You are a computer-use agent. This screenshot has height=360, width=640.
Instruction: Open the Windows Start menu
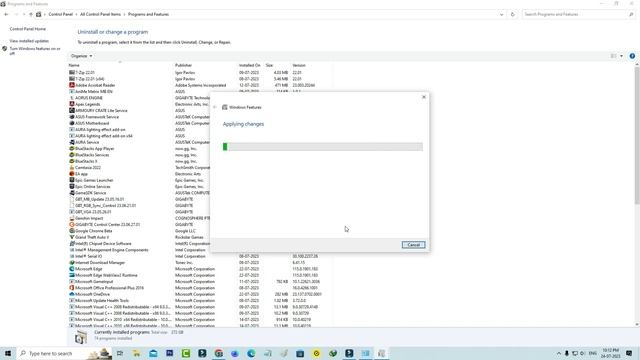click(8, 353)
